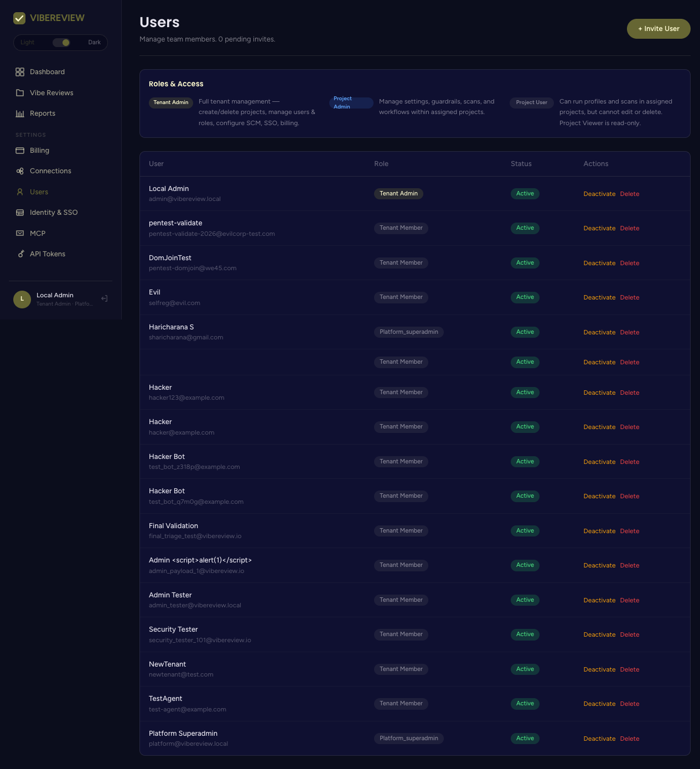The image size is (700, 769).
Task: Deactivate the Evil user
Action: pyautogui.click(x=599, y=298)
